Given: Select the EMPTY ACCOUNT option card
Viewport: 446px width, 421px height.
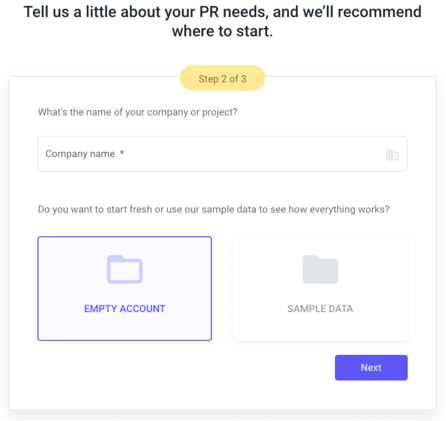Looking at the screenshot, I should click(x=125, y=289).
